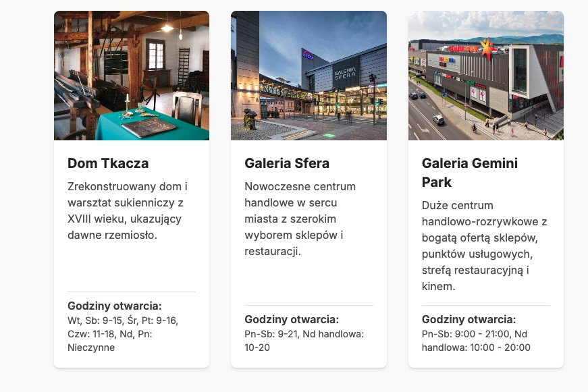Click the Galeria Gemini Park heading
588x392 pixels.
click(469, 173)
